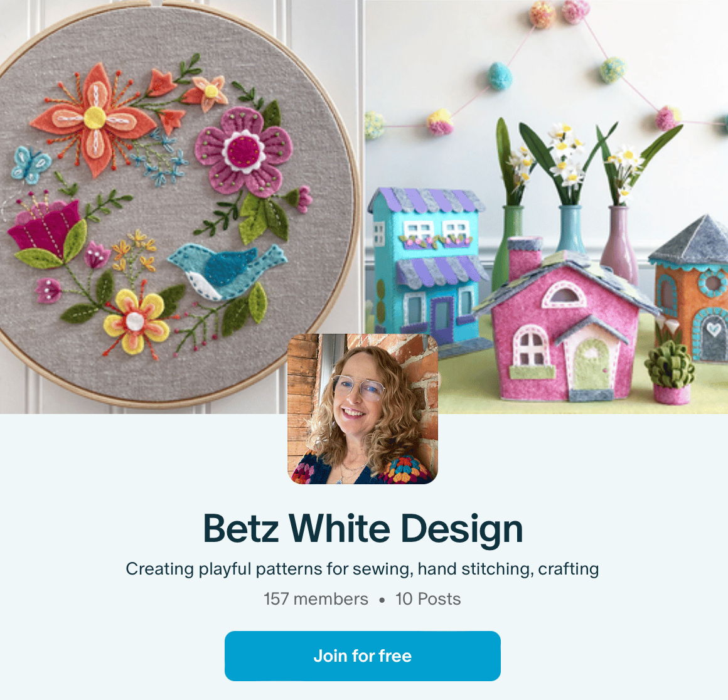
Task: Click the magenta felt flower in hoop
Action: [244, 151]
